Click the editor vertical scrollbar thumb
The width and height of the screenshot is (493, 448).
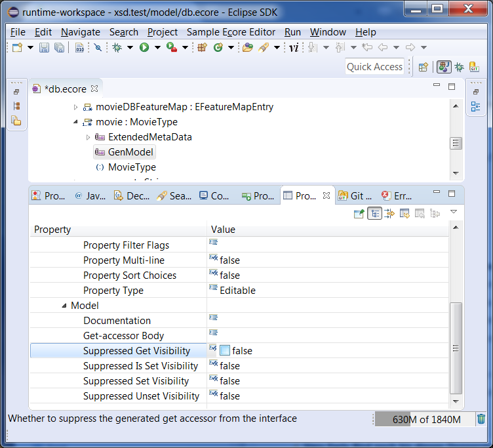pos(456,144)
